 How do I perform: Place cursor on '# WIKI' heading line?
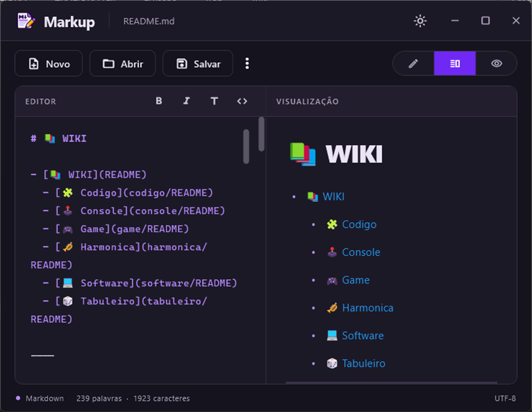click(x=58, y=138)
